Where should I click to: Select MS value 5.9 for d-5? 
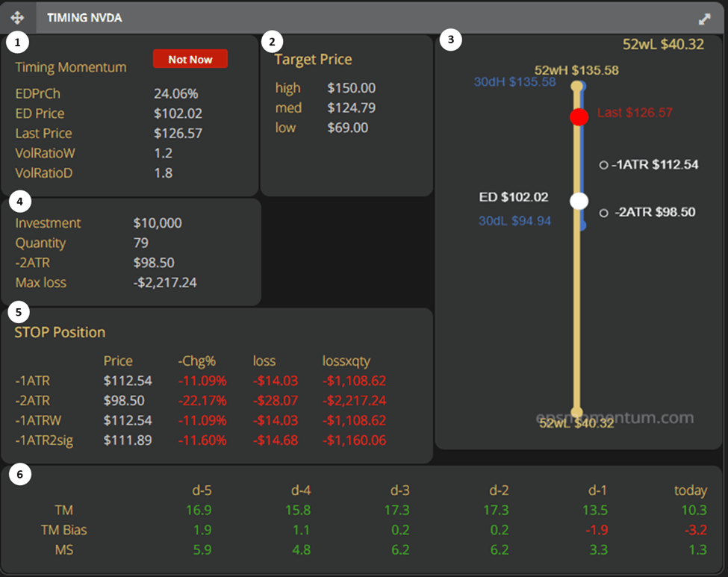click(202, 550)
